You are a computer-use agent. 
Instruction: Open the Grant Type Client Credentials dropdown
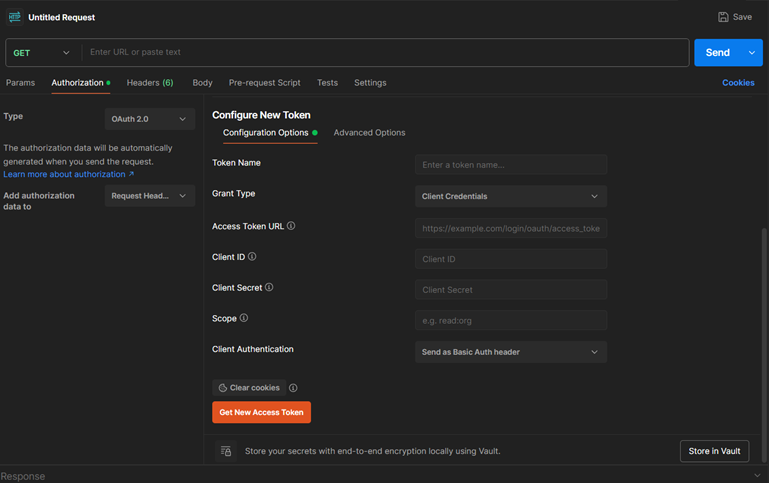click(510, 197)
